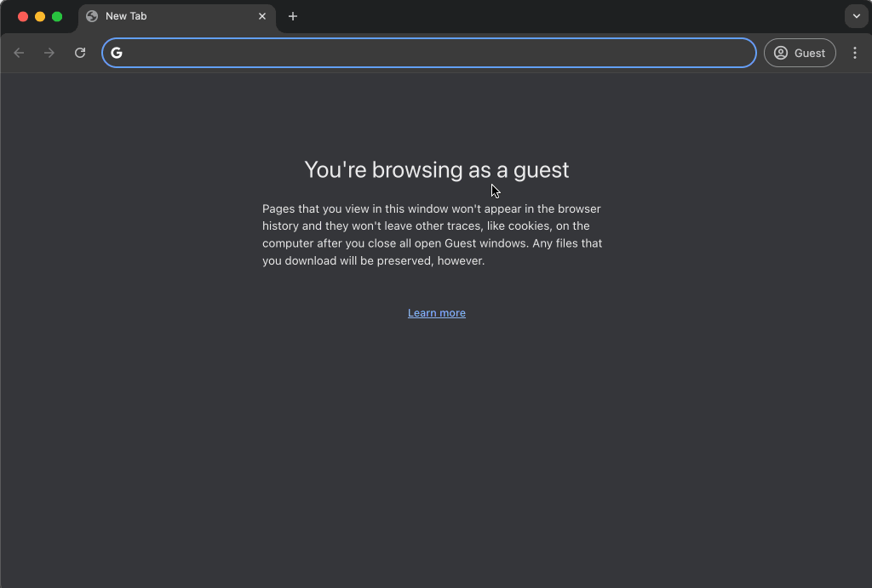
Task: Click the yellow minimize traffic light
Action: (40, 16)
